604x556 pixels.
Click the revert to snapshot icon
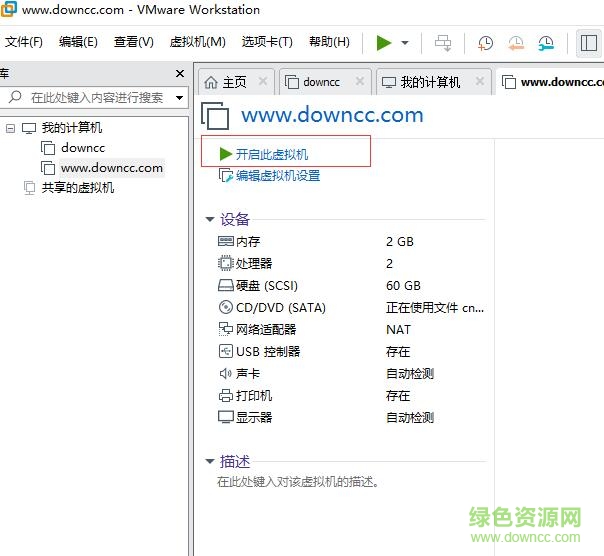click(x=516, y=43)
